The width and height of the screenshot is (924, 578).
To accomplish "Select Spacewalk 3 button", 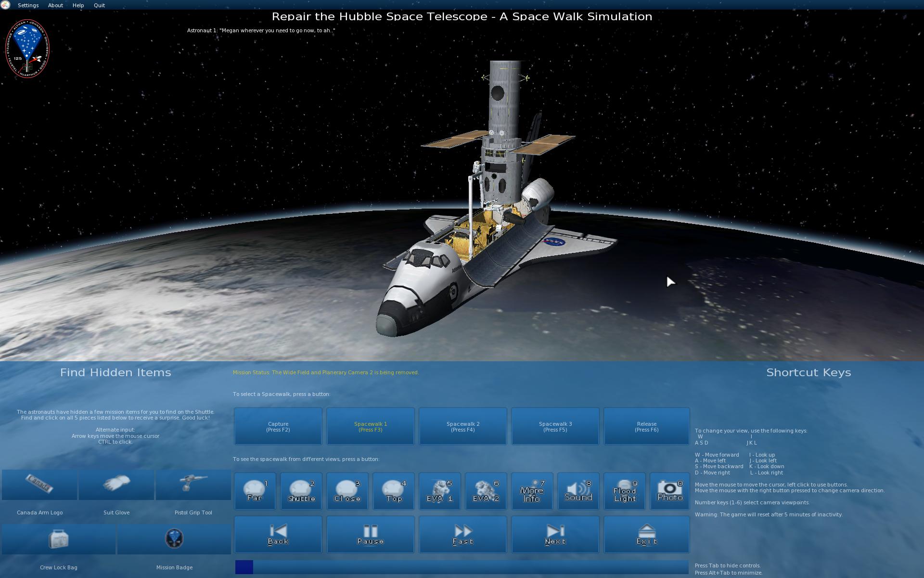I will tap(555, 426).
